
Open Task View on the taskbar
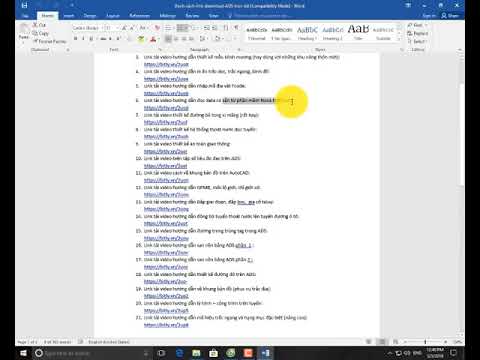point(161,353)
